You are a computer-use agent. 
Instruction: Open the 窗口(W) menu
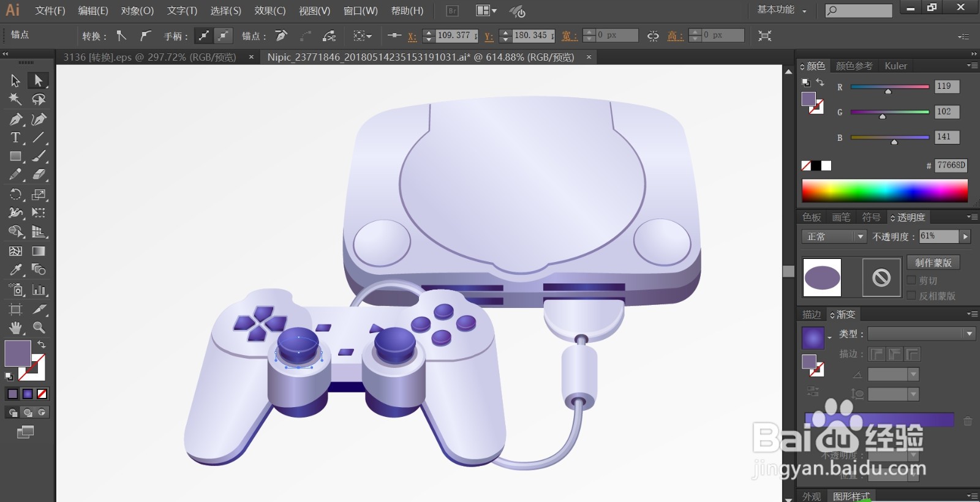[x=360, y=10]
